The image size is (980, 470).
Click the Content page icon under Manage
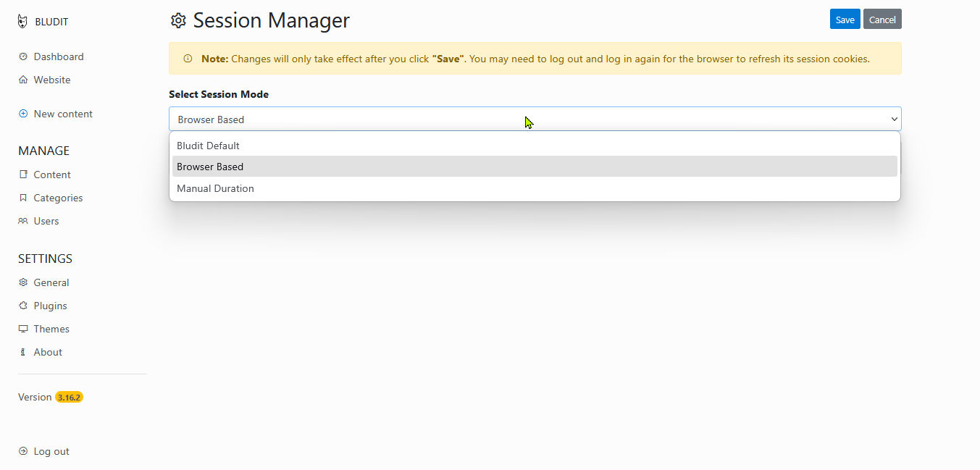click(x=22, y=175)
